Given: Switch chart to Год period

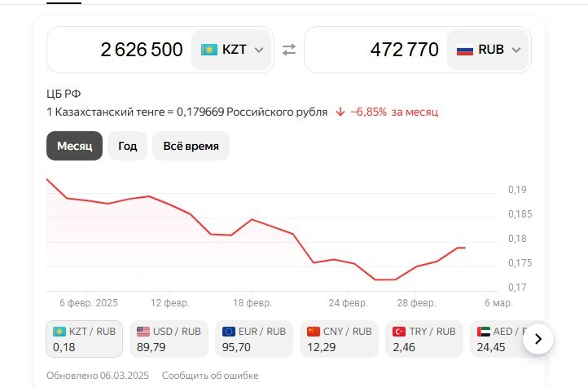Looking at the screenshot, I should pyautogui.click(x=127, y=146).
